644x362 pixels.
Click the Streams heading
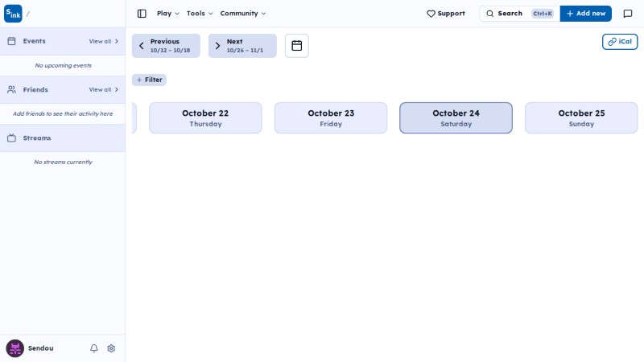point(37,138)
